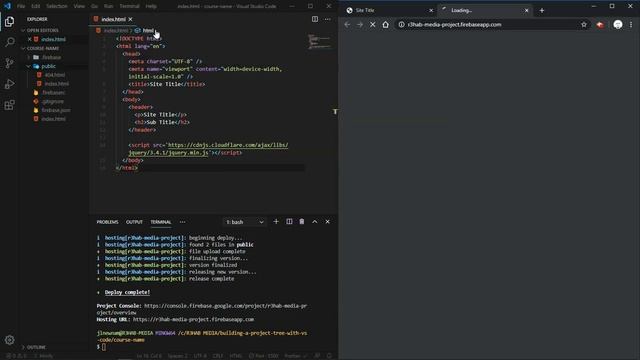Close the index.html editor tab

tap(130, 19)
